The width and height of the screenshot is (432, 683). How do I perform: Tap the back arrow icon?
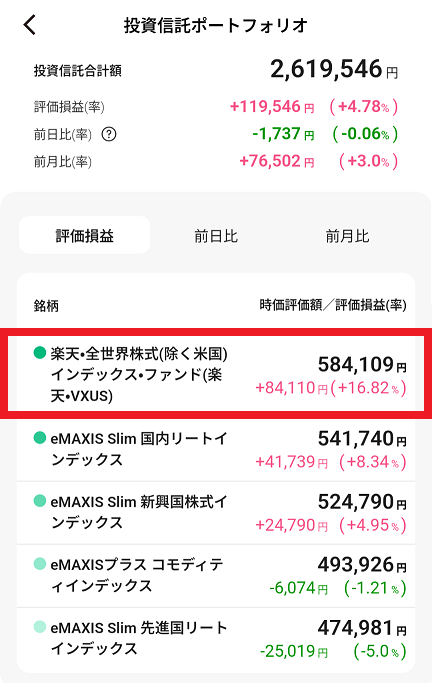pos(29,25)
